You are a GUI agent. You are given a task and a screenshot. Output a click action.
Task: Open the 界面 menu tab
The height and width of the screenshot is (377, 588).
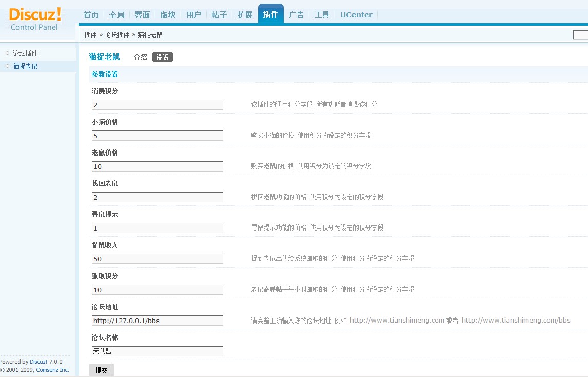coord(142,15)
